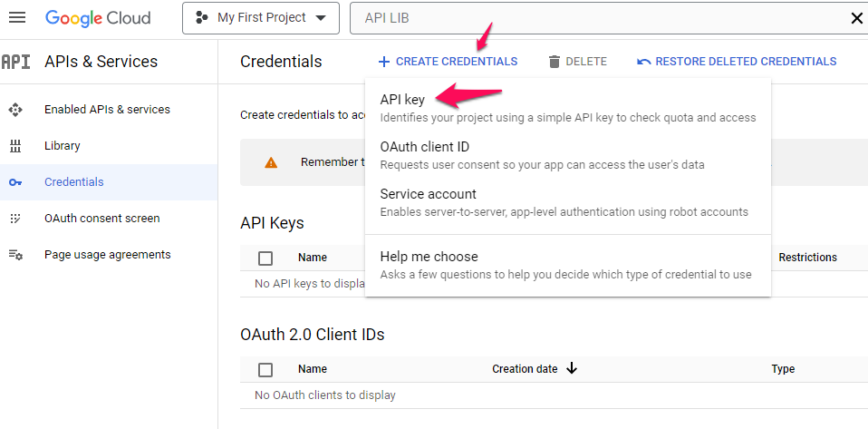
Task: Click the Library sidebar icon
Action: (x=15, y=146)
